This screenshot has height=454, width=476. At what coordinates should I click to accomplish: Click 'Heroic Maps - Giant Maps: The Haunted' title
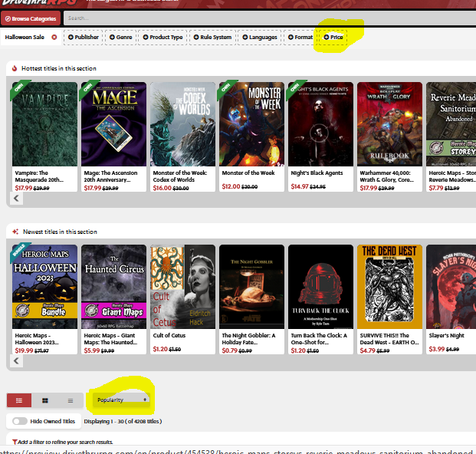[x=110, y=339]
